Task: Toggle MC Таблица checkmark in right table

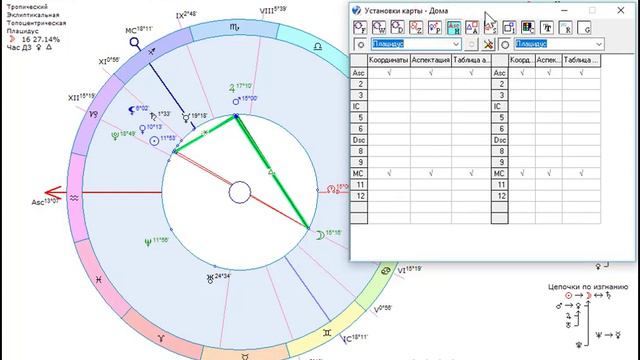Action: tap(581, 173)
